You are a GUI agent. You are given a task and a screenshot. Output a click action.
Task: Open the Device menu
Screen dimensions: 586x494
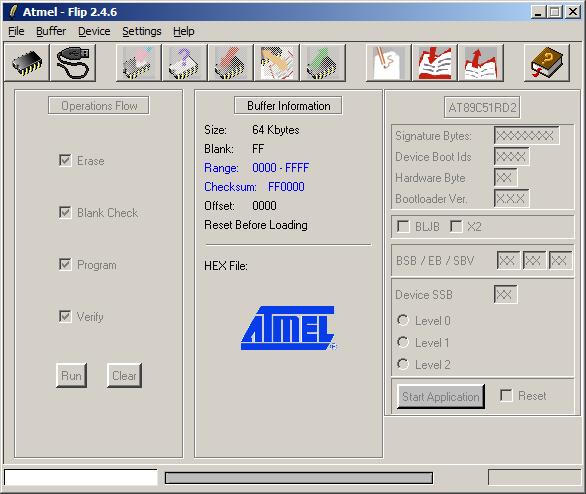click(94, 31)
